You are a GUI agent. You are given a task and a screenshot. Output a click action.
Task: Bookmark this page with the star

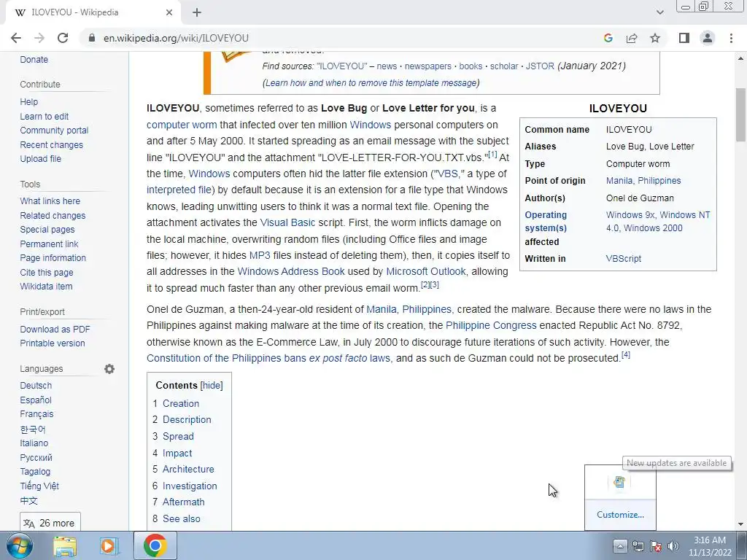tap(655, 38)
